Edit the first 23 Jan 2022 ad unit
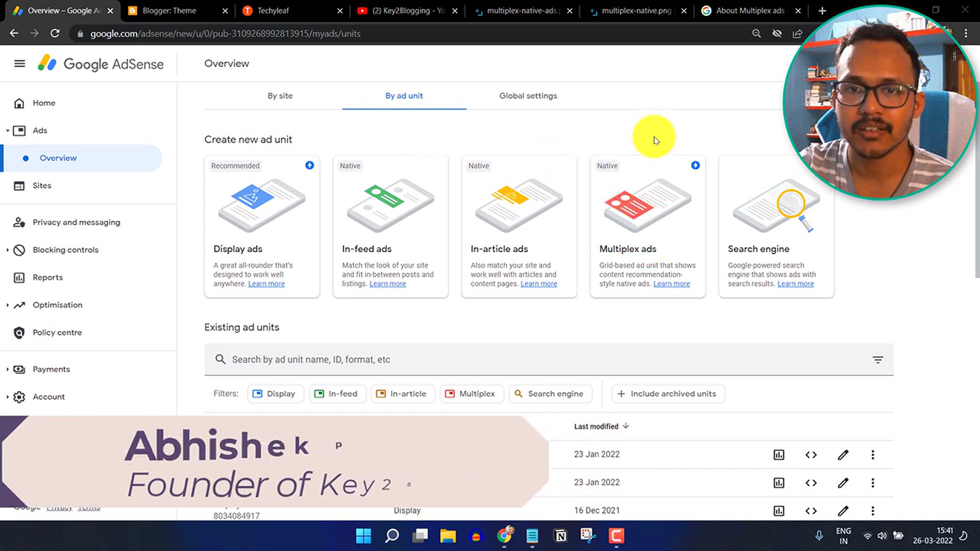 tap(843, 455)
